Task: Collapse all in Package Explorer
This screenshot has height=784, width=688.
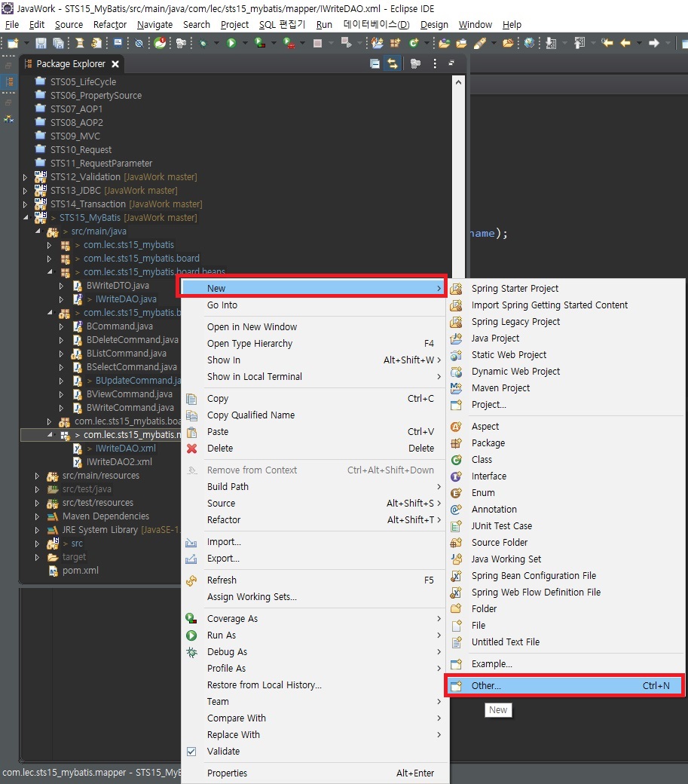Action: tap(375, 63)
